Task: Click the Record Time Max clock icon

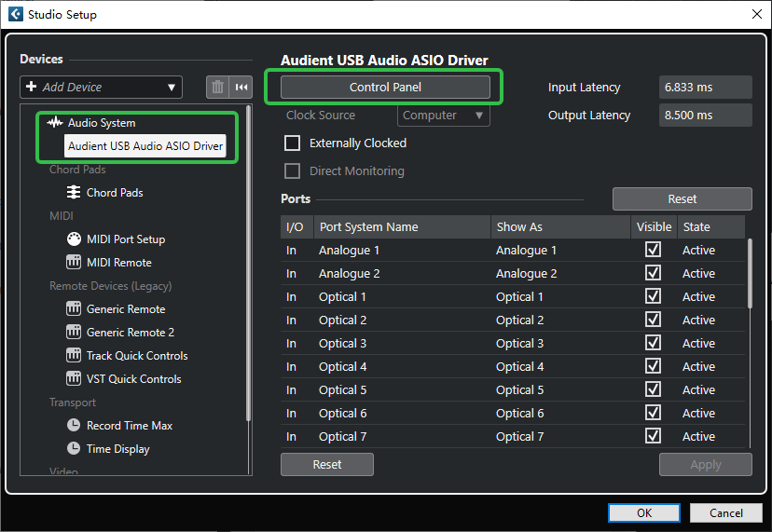Action: (74, 425)
